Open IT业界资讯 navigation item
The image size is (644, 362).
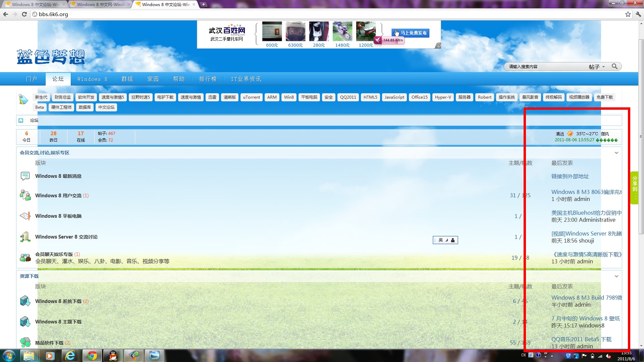246,79
